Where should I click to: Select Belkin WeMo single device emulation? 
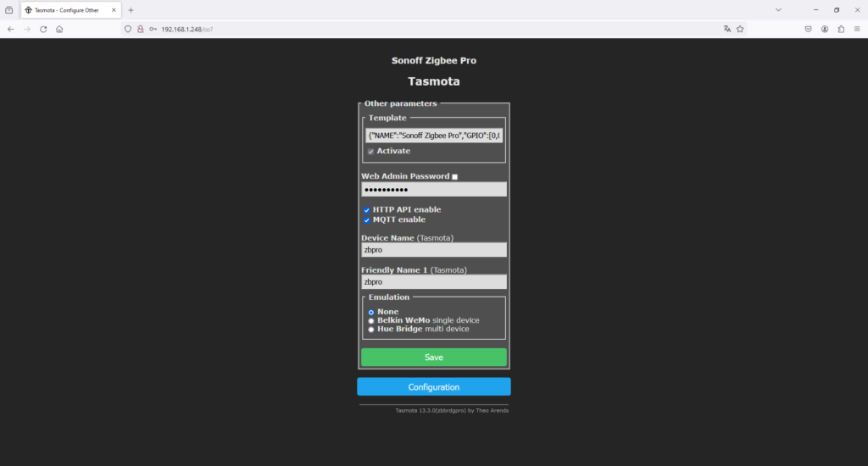(x=371, y=321)
